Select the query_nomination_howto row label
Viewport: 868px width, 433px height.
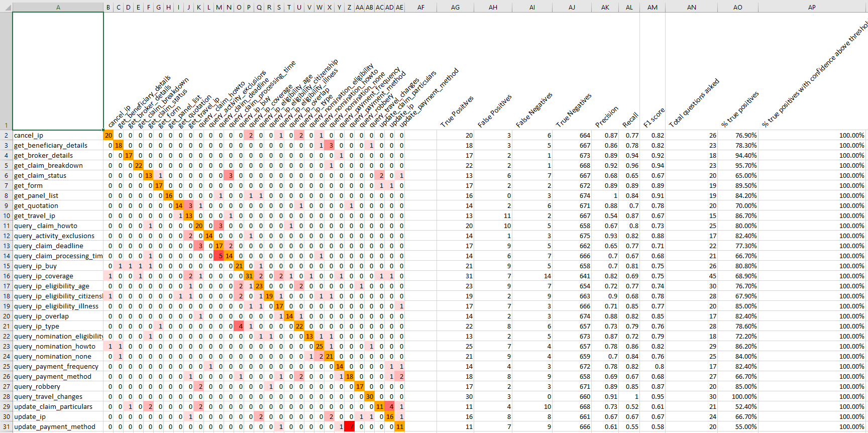point(58,346)
